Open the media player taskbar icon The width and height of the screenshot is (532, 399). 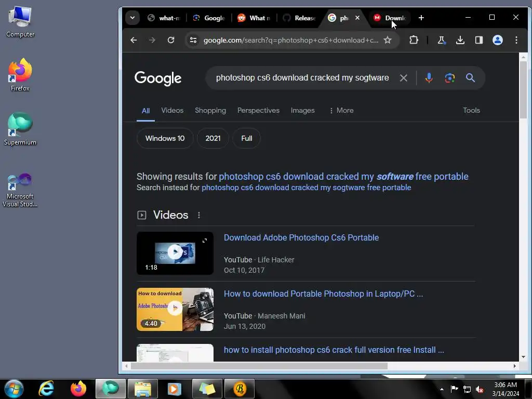[175, 389]
